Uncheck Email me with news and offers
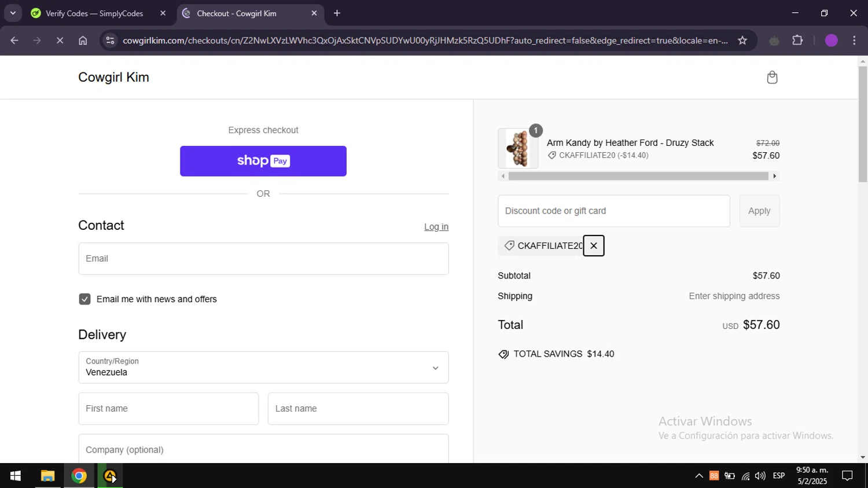The width and height of the screenshot is (868, 488). 84,299
